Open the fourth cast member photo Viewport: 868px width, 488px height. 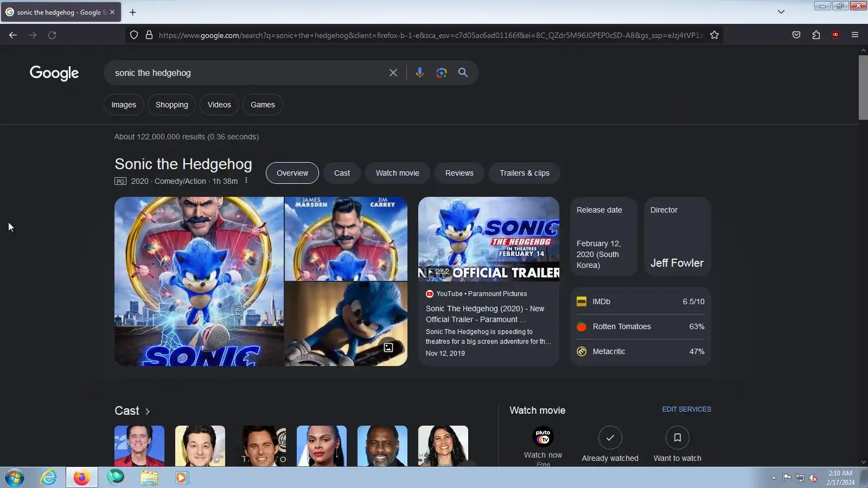[x=322, y=446]
